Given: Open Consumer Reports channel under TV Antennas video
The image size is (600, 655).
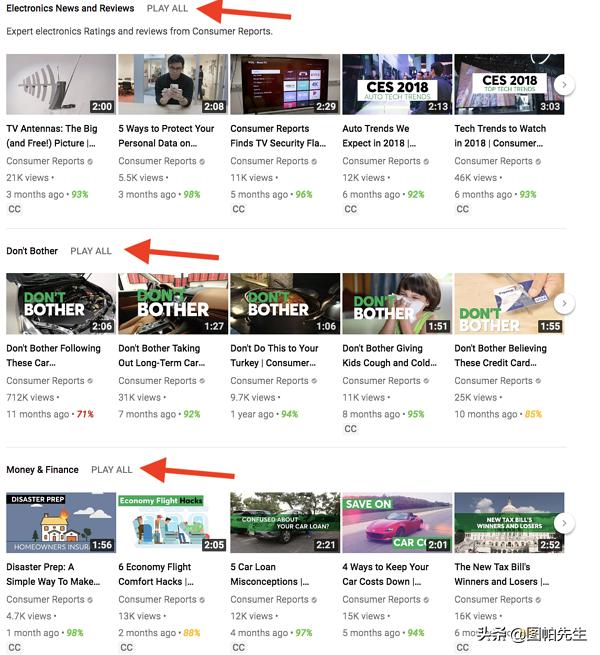Looking at the screenshot, I should [x=45, y=161].
